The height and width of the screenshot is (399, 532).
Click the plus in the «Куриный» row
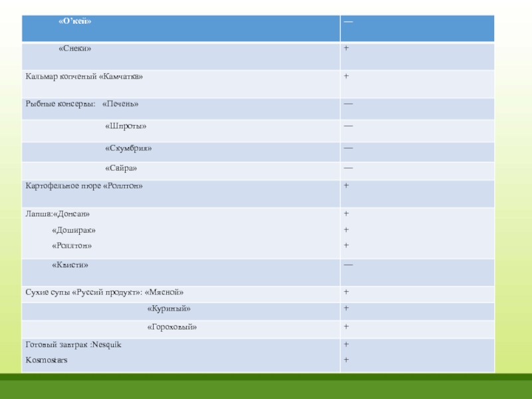(x=346, y=308)
